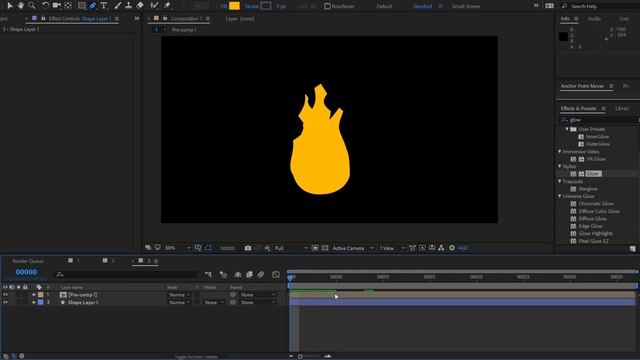This screenshot has height=360, width=640.
Task: Collapse the Trapcode category
Action: [x=560, y=181]
